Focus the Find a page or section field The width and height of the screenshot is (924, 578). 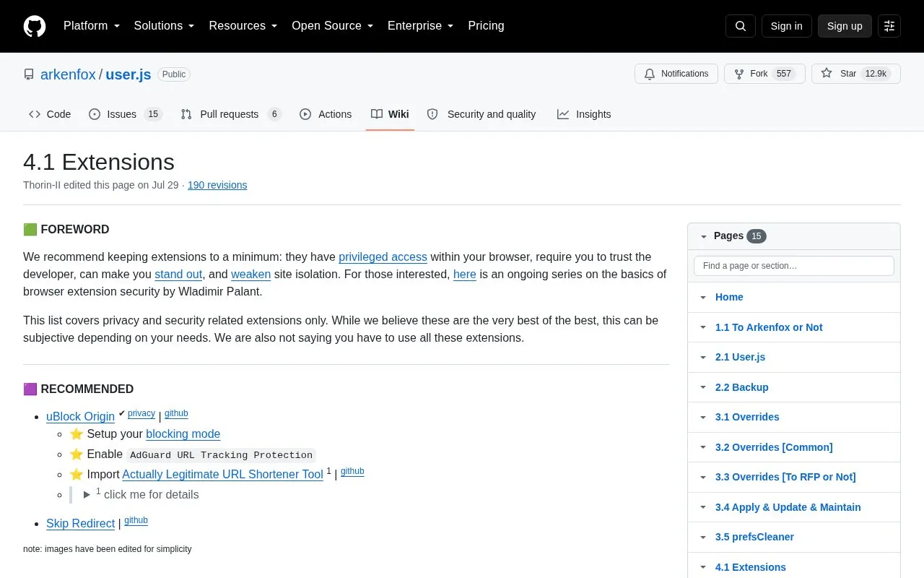point(794,266)
